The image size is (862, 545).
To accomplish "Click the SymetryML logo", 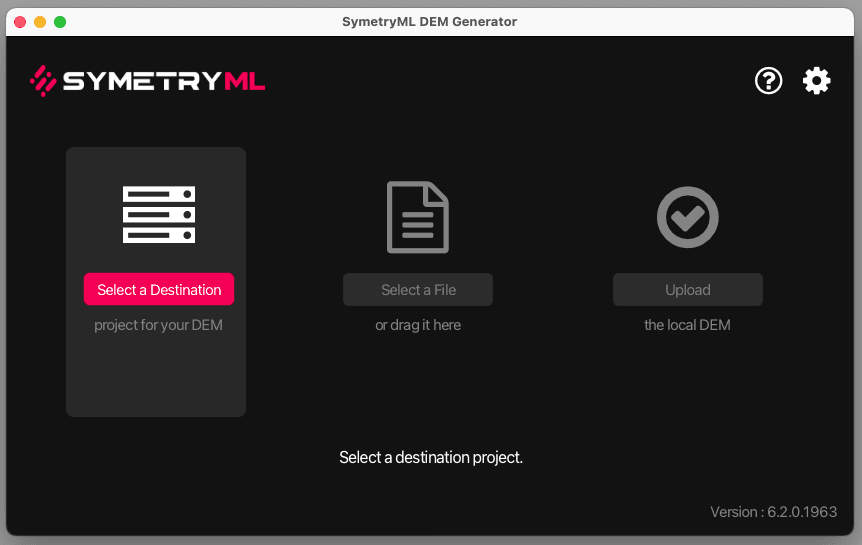I will point(147,81).
